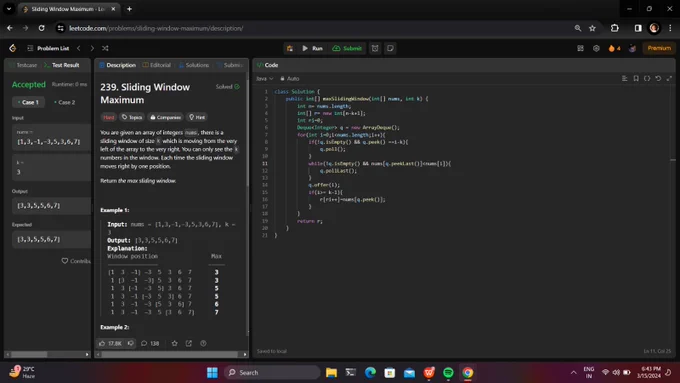The image size is (680, 383).
Task: Dislike the problem thumbs down icon
Action: [x=131, y=343]
